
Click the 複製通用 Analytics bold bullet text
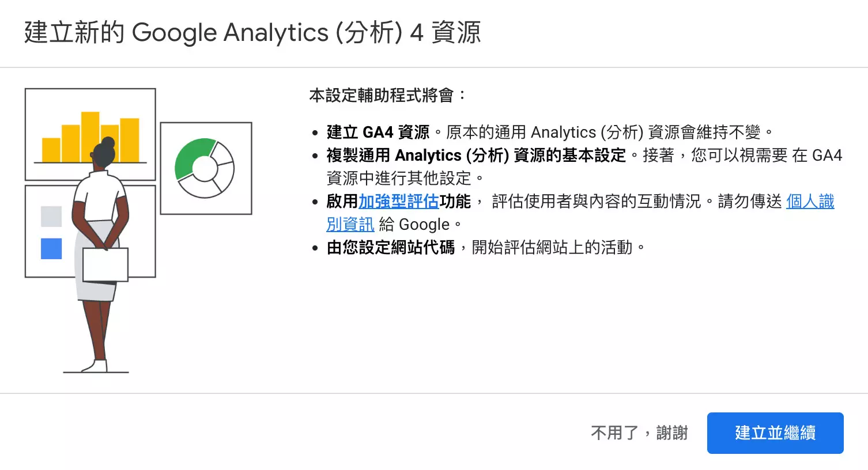(476, 156)
